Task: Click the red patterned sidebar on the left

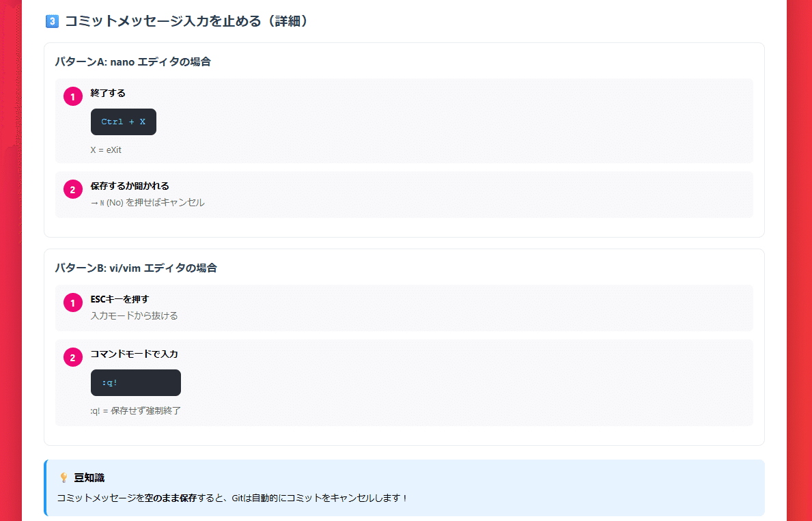Action: point(10,259)
